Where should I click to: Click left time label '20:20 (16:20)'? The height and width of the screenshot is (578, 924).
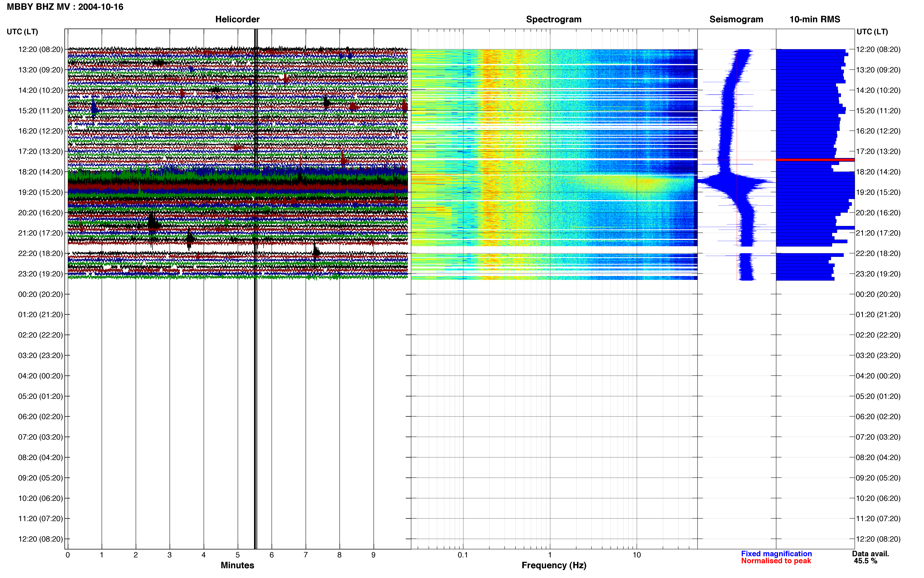click(x=41, y=212)
